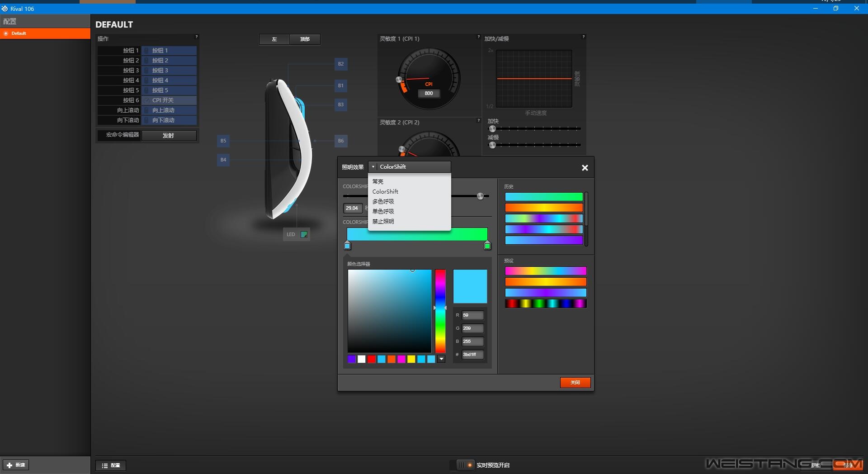Choose 多色呼吸 from the effect list
Viewport: 868px width, 474px height.
(x=383, y=201)
